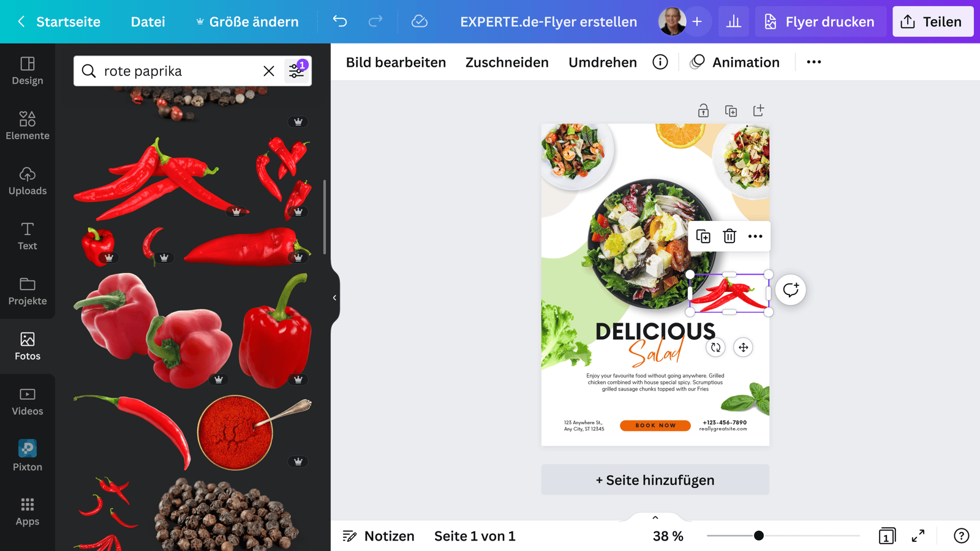Open more options on floating toolbar
The image size is (980, 551).
click(755, 236)
